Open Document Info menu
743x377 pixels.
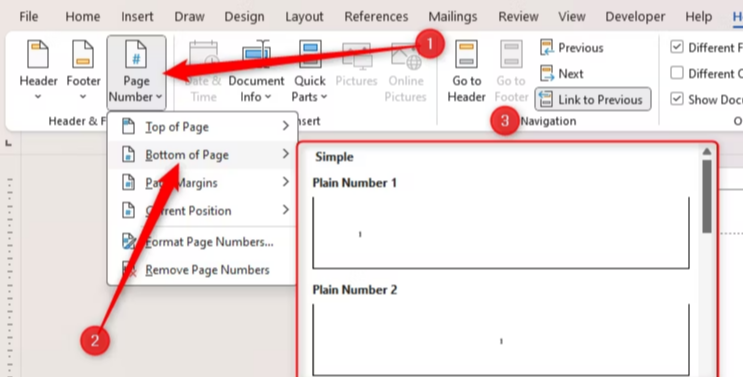click(x=256, y=71)
